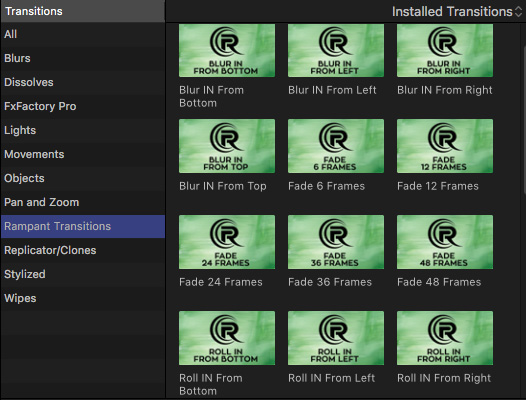The height and width of the screenshot is (400, 526).
Task: Open the Installed Transitions dropdown
Action: coord(457,12)
